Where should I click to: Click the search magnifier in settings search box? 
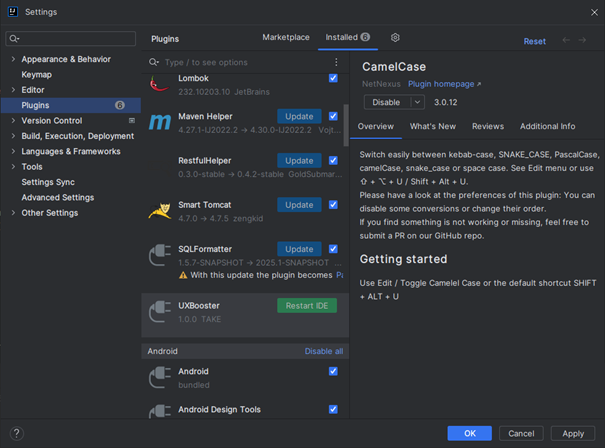coord(14,39)
